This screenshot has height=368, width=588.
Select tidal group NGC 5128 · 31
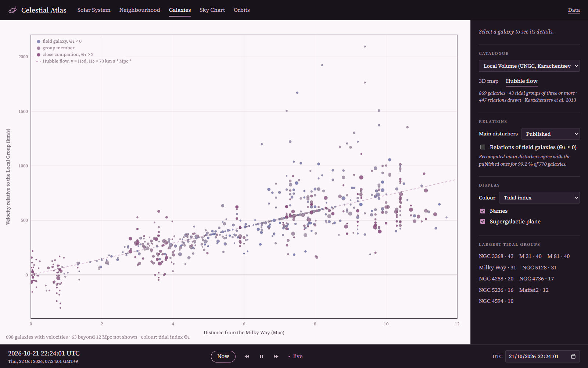tap(539, 268)
